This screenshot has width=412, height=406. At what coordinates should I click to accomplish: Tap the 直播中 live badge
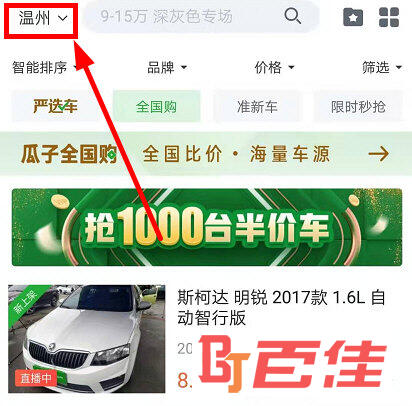click(36, 378)
